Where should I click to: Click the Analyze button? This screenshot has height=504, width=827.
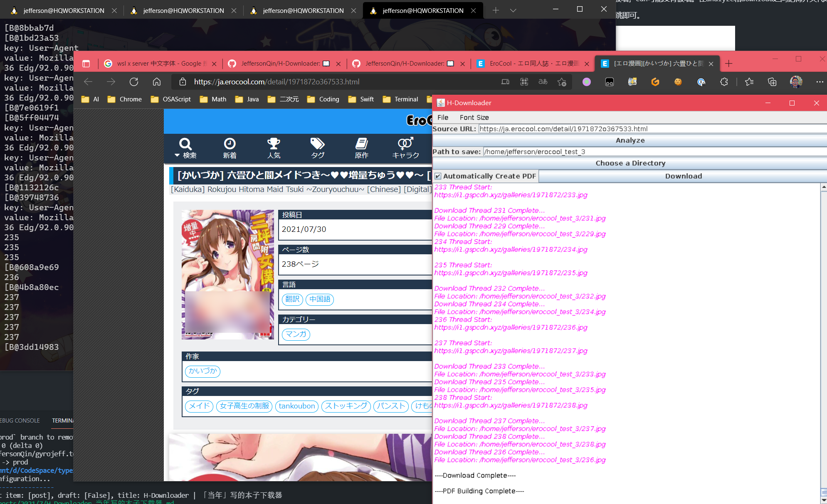coord(630,140)
